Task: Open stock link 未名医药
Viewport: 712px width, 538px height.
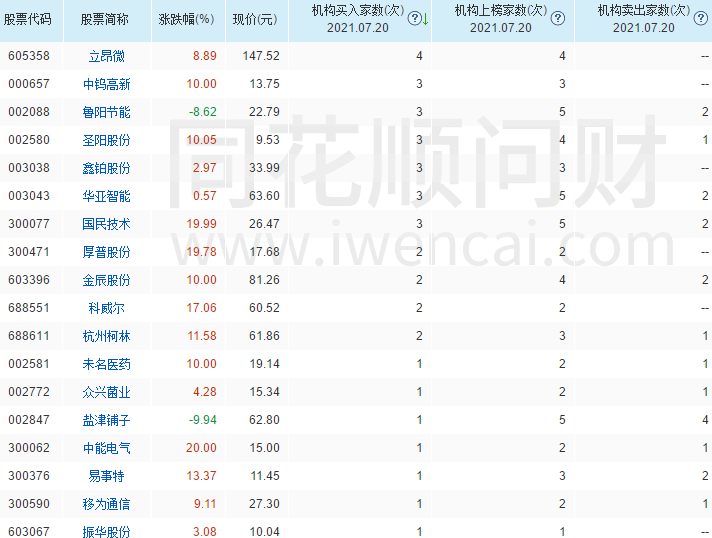Action: pos(107,364)
